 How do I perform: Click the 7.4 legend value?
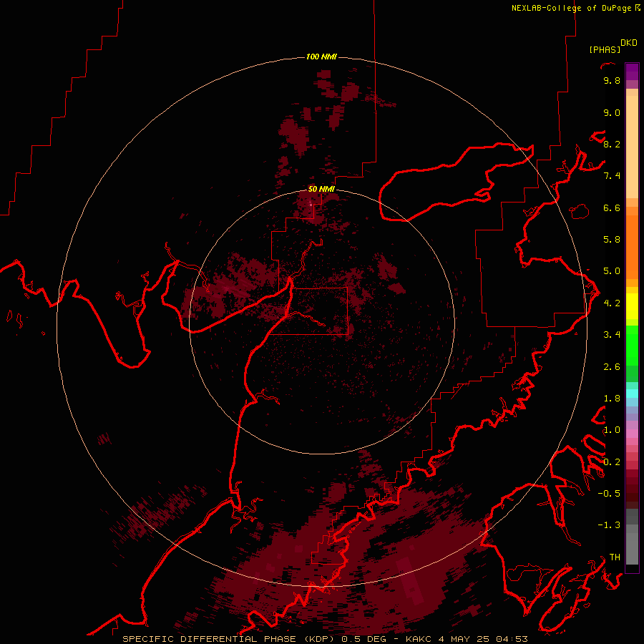coord(612,176)
